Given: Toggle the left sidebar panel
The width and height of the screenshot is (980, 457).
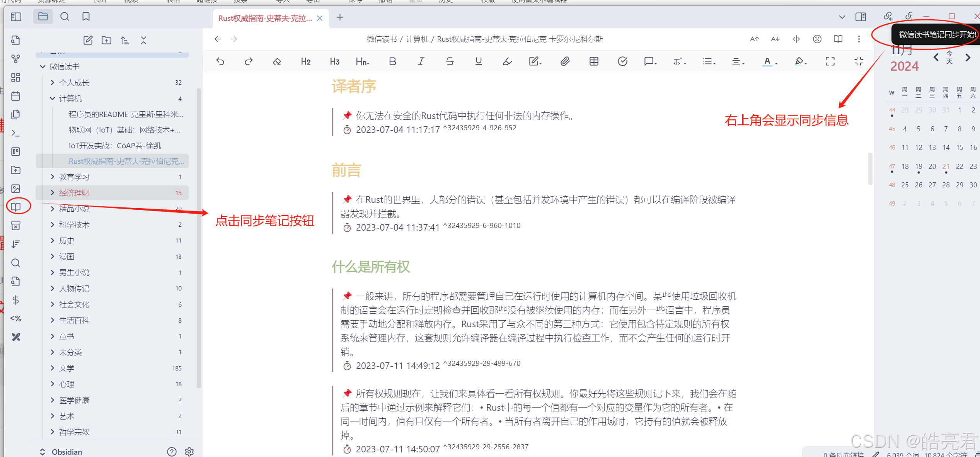Looking at the screenshot, I should pos(16,17).
